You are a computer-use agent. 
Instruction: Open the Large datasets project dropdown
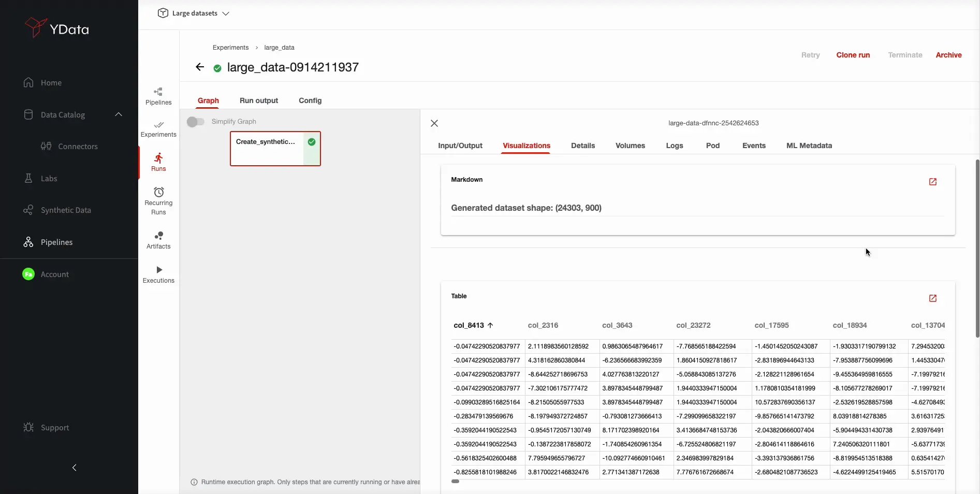(x=194, y=13)
